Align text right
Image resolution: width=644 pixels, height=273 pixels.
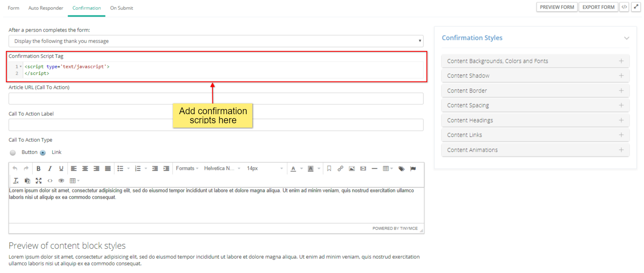click(x=96, y=169)
